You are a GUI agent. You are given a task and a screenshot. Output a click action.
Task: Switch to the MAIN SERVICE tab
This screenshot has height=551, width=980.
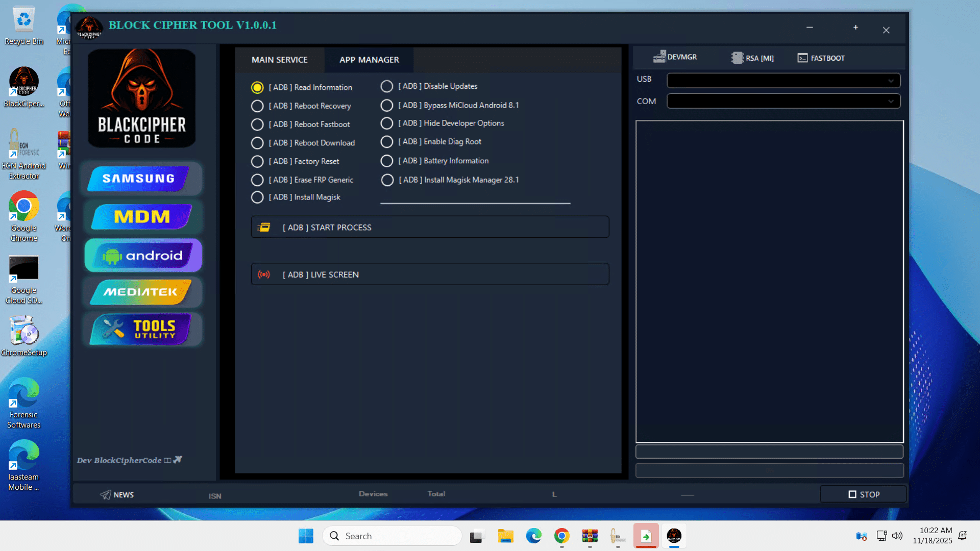click(x=279, y=60)
